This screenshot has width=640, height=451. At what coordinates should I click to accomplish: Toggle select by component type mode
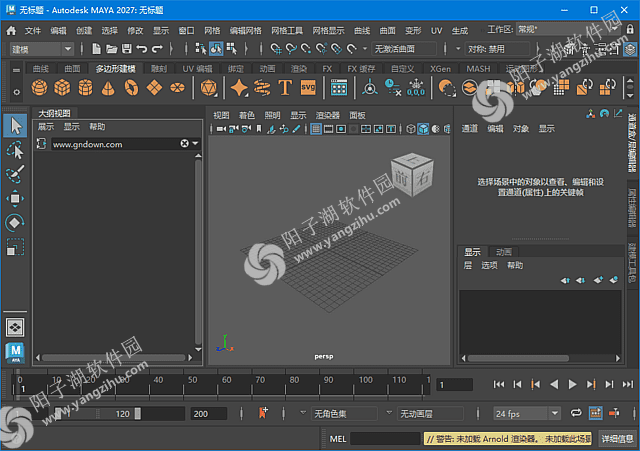232,49
